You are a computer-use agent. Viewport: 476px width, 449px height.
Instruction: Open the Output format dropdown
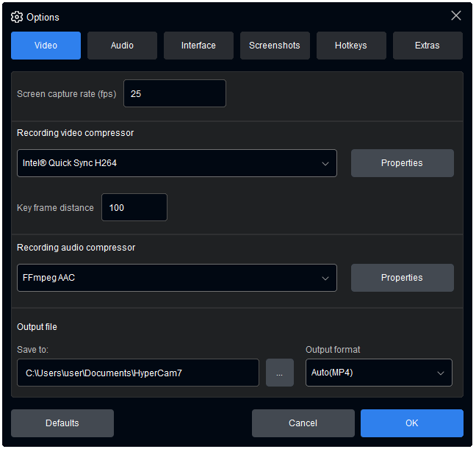378,373
